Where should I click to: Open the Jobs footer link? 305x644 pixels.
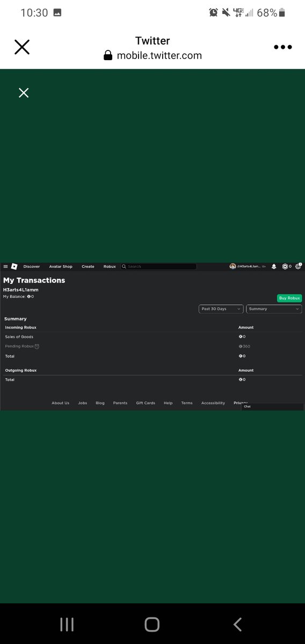tap(82, 403)
